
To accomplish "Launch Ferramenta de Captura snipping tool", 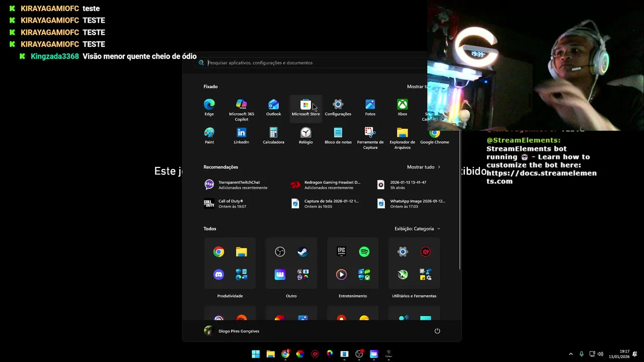I will click(x=370, y=138).
